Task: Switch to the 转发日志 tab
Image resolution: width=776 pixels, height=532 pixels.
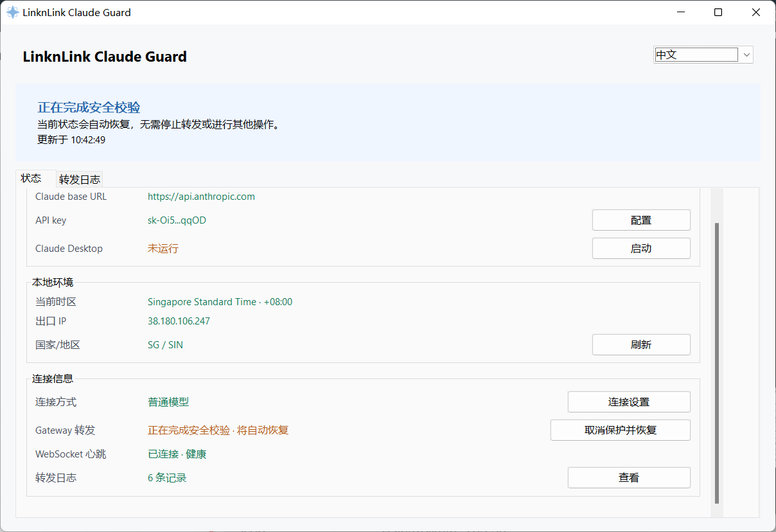Action: coord(80,179)
